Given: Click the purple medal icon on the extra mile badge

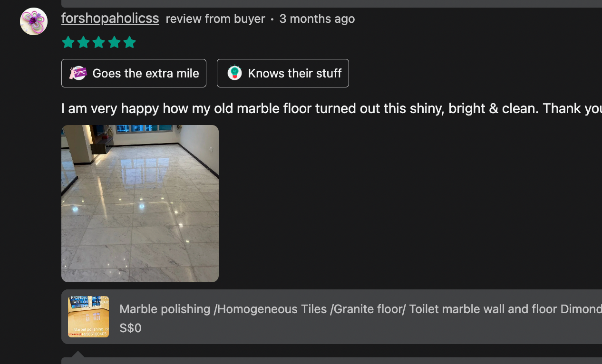Looking at the screenshot, I should (x=78, y=73).
